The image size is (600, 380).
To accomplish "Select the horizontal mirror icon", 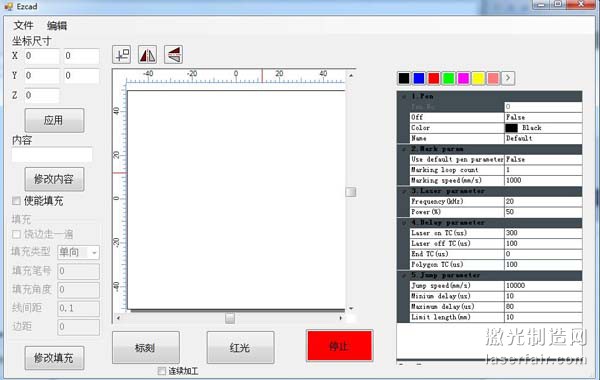I will point(147,55).
